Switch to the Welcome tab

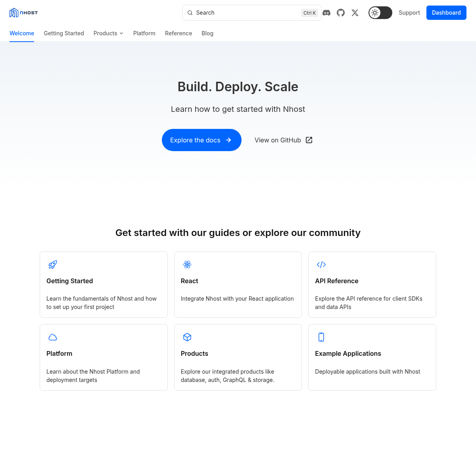point(22,33)
